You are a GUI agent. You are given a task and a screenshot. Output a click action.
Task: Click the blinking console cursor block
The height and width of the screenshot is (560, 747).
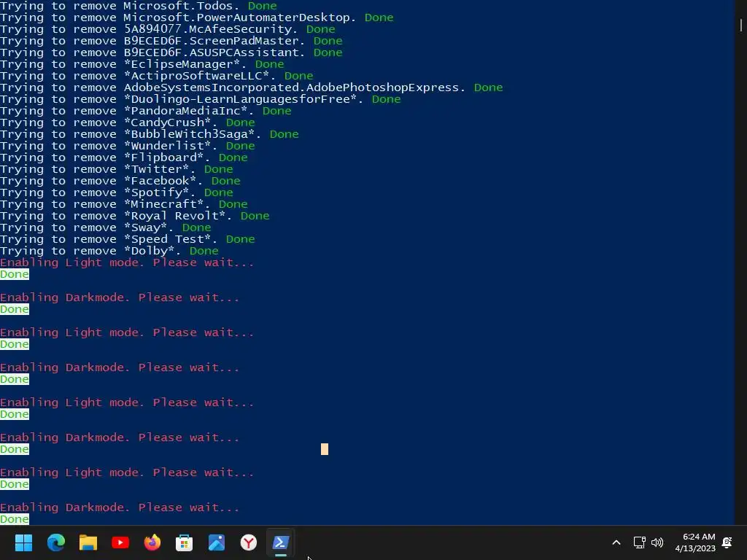[325, 449]
